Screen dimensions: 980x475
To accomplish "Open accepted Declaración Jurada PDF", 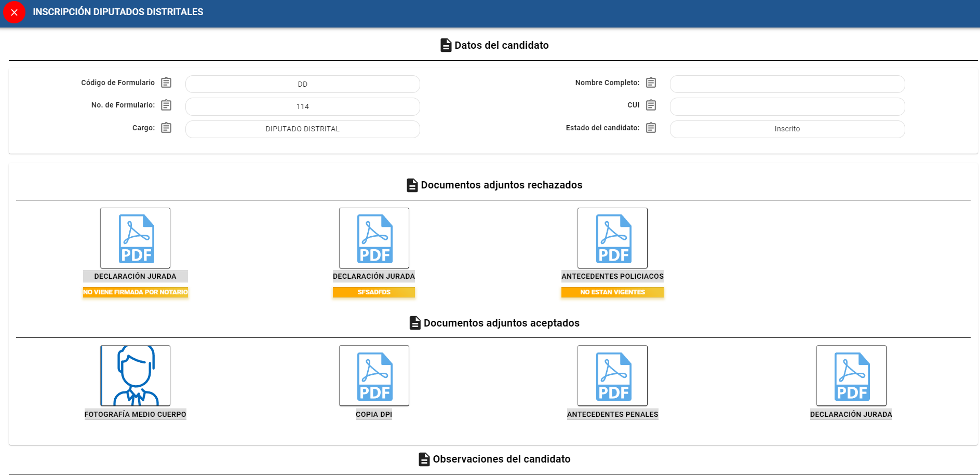I will click(x=851, y=376).
